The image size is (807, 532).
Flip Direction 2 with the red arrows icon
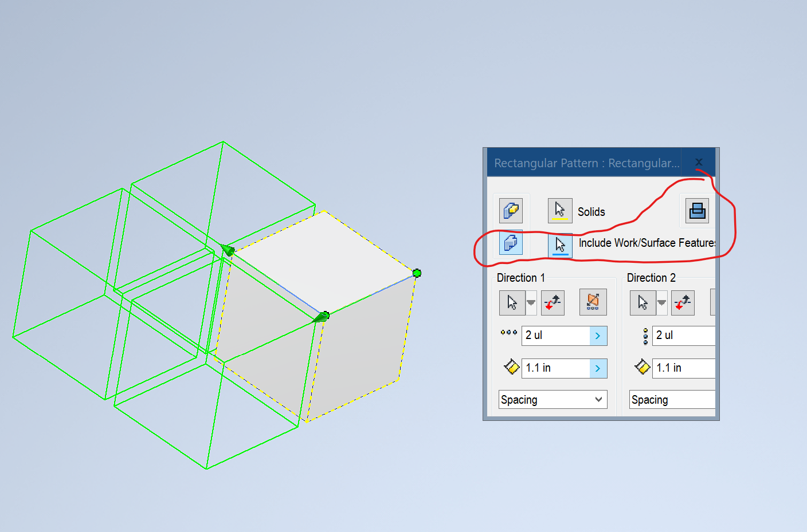pos(683,302)
